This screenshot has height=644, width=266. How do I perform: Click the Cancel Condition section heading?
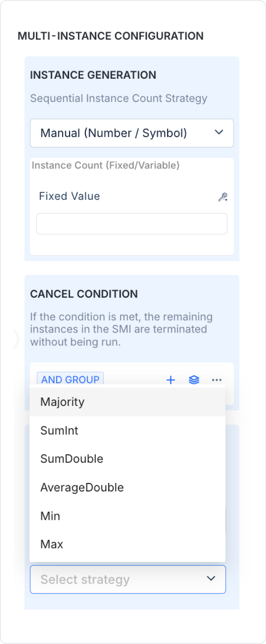[84, 294]
